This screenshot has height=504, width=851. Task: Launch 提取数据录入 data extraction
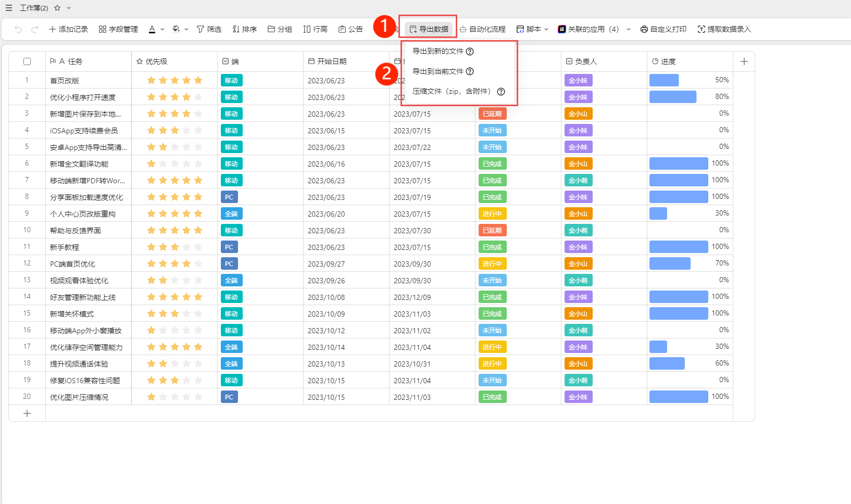tap(724, 29)
